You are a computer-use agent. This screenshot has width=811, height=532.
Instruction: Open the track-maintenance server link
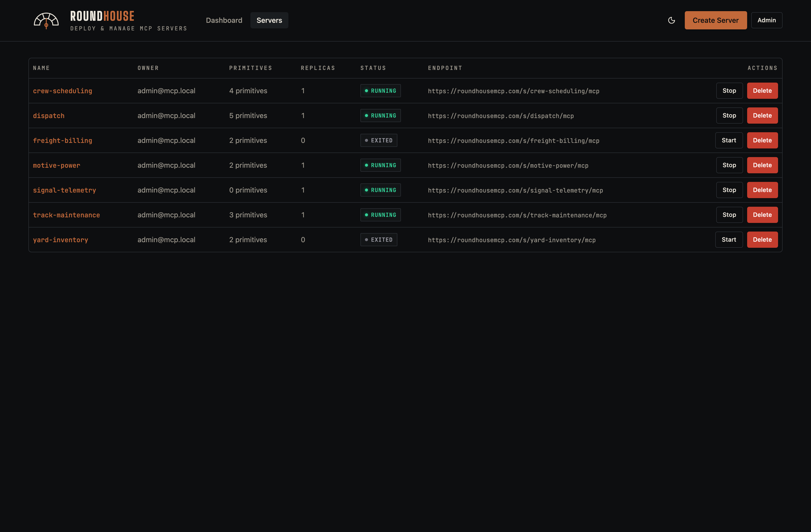coord(66,215)
